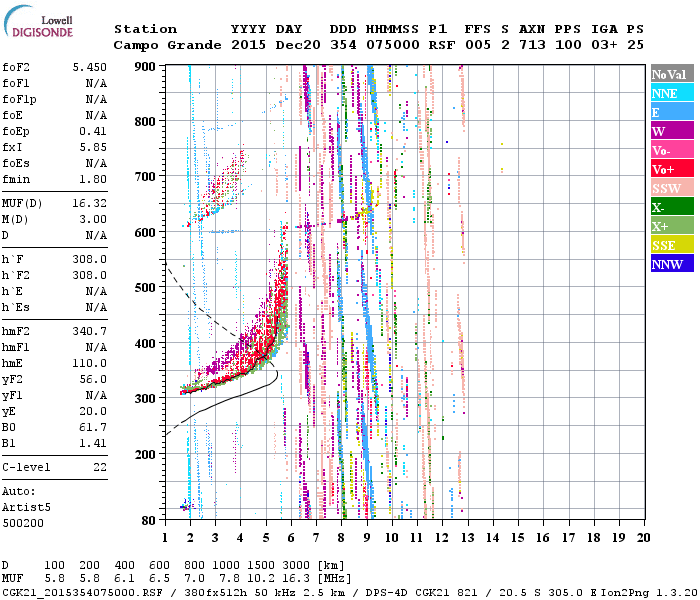The image size is (700, 600).
Task: Click the foEp value 0.41
Action: 93,131
